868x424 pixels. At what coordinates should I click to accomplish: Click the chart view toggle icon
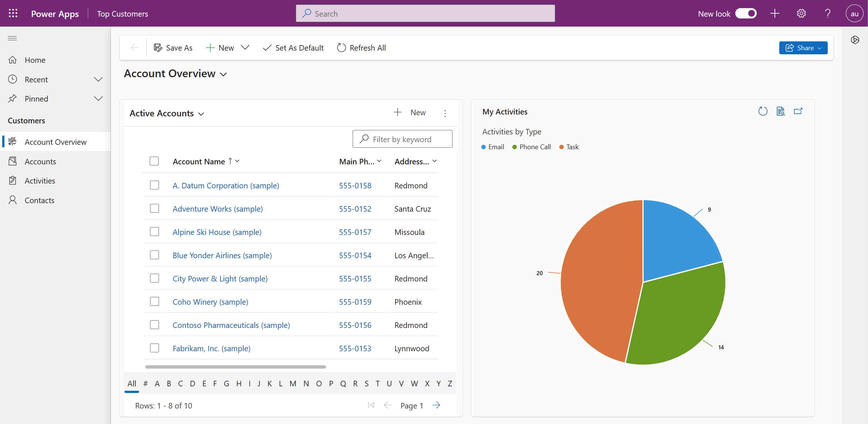(780, 112)
